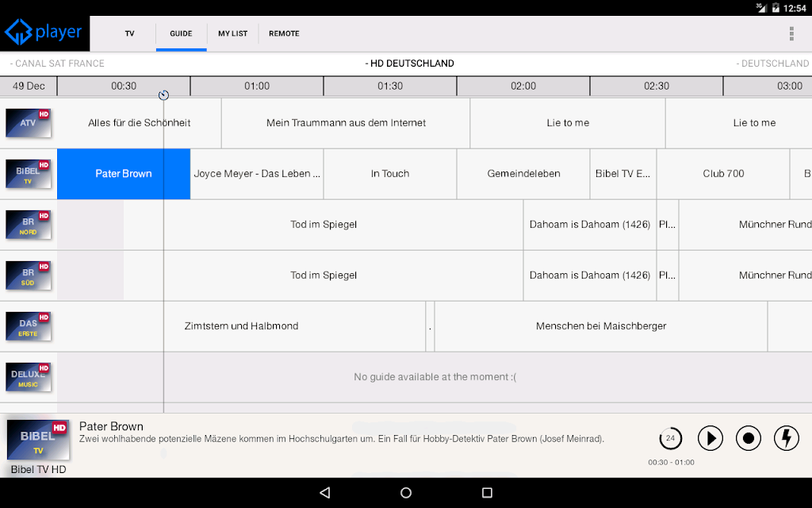This screenshot has height=508, width=812.
Task: Select Zimtstern und Halbmond programme
Action: pos(241,326)
